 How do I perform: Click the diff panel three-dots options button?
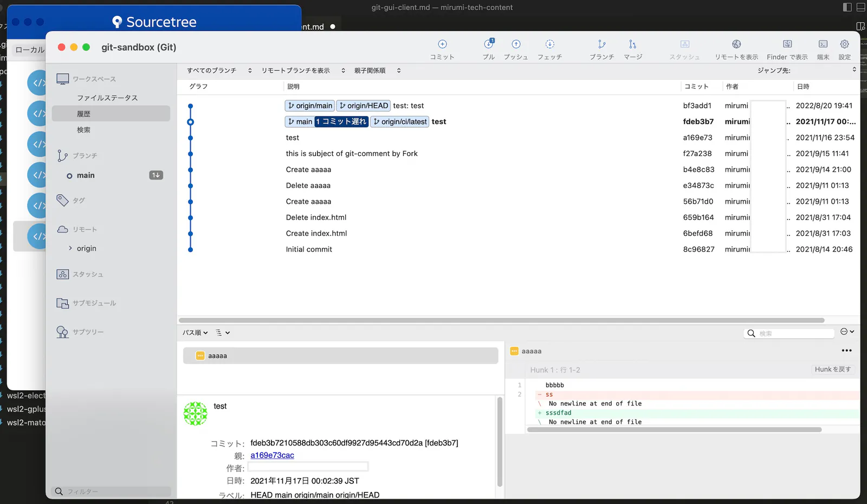846,351
